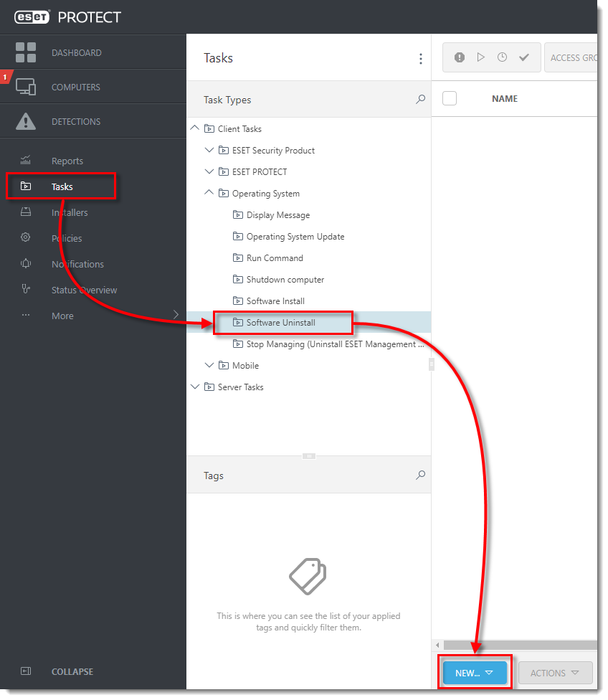Tick the select-all checkbox beside NAME
This screenshot has height=700, width=608.
[x=450, y=98]
